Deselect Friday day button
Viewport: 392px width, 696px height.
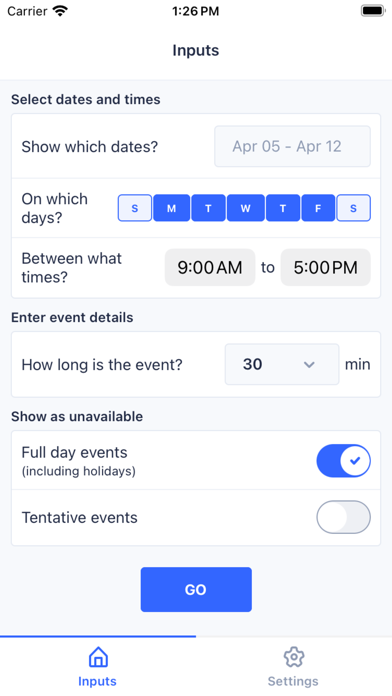click(x=318, y=208)
